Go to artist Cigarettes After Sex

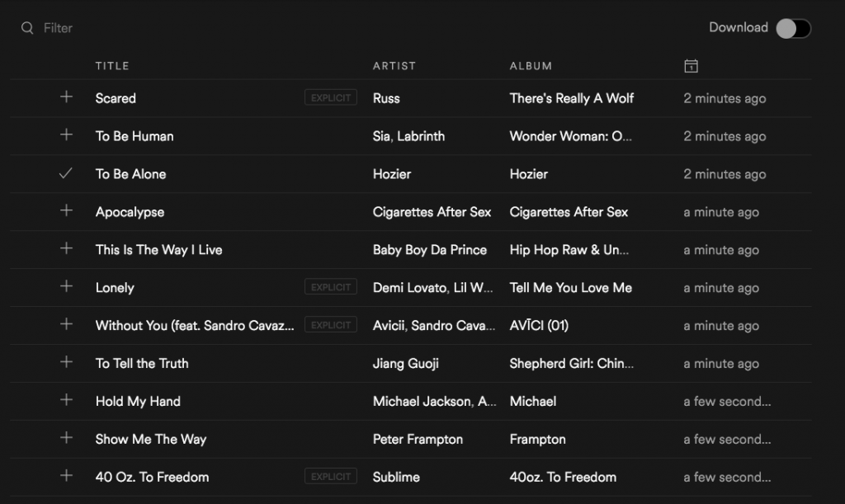click(x=432, y=212)
